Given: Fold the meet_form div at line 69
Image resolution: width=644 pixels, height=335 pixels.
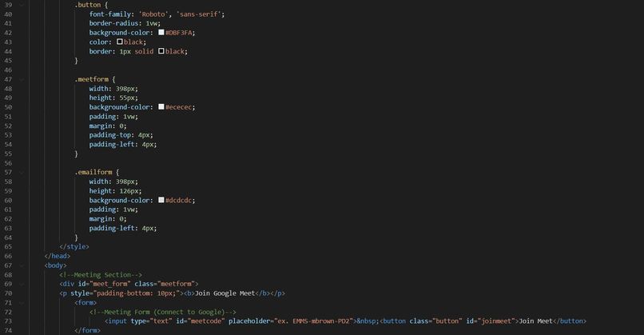Looking at the screenshot, I should (22, 284).
